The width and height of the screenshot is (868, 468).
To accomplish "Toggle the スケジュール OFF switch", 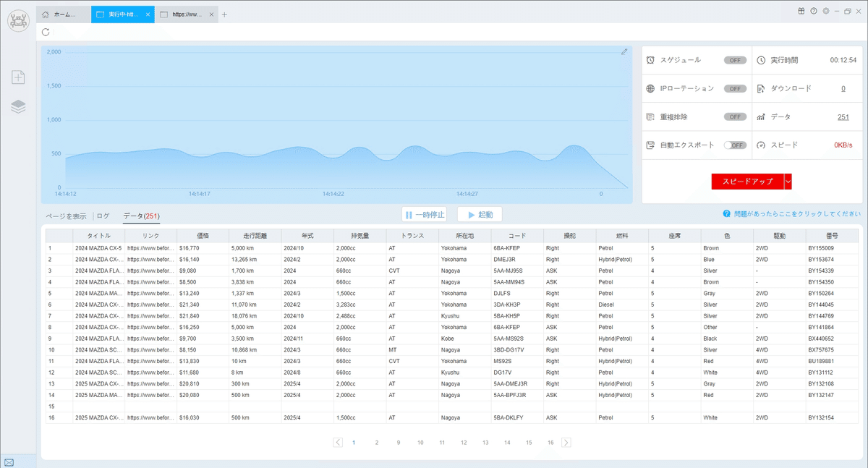I will point(735,60).
